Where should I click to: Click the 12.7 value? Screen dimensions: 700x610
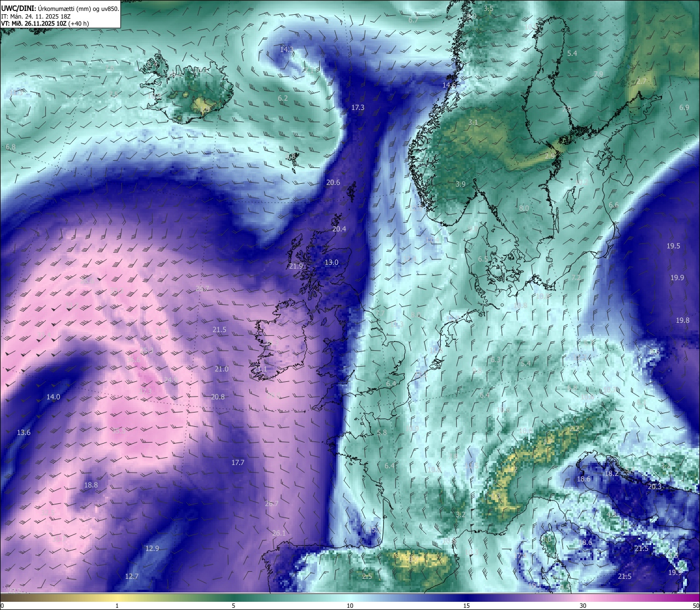[x=132, y=577]
